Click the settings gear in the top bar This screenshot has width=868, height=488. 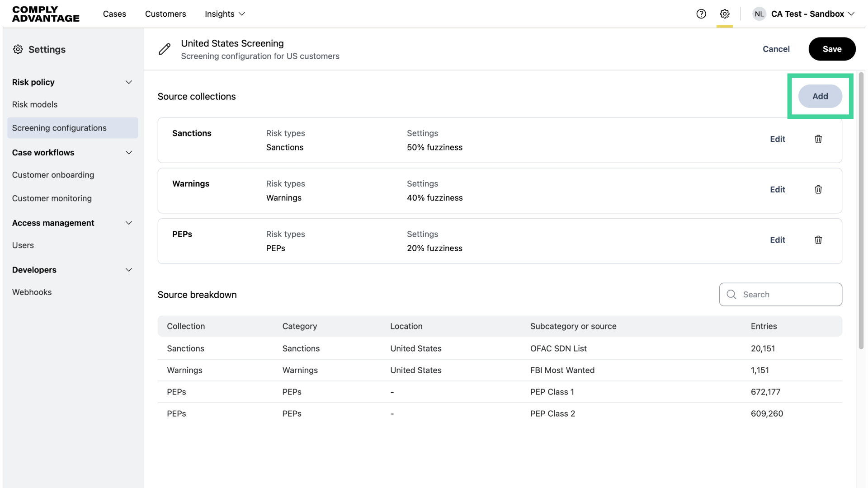coord(725,14)
